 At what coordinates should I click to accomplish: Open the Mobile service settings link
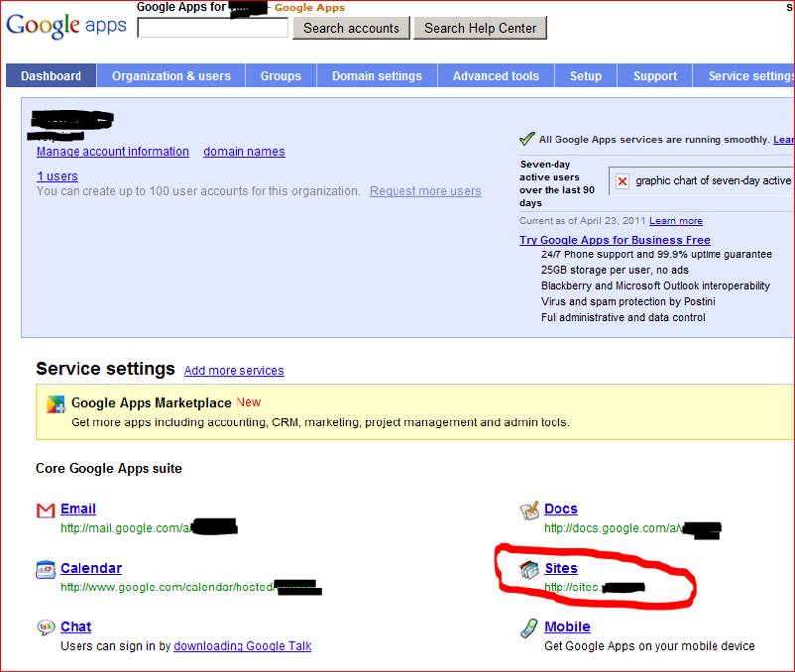tap(567, 627)
